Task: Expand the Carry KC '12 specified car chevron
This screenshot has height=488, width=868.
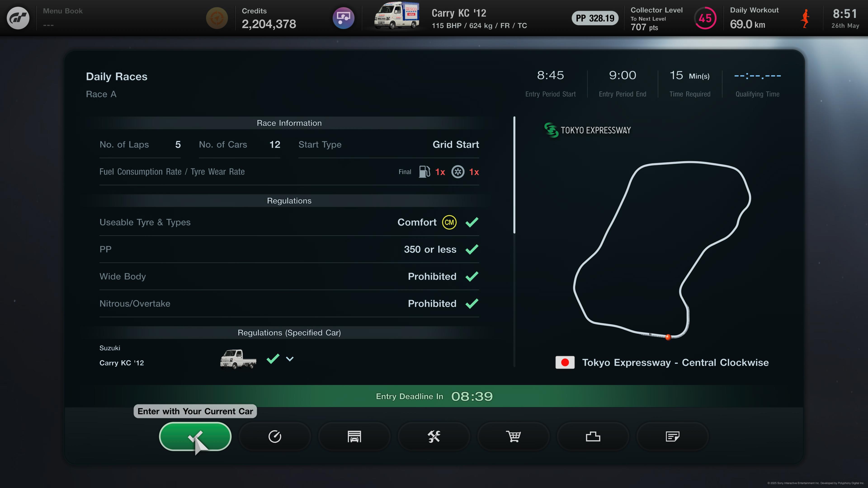Action: point(290,359)
